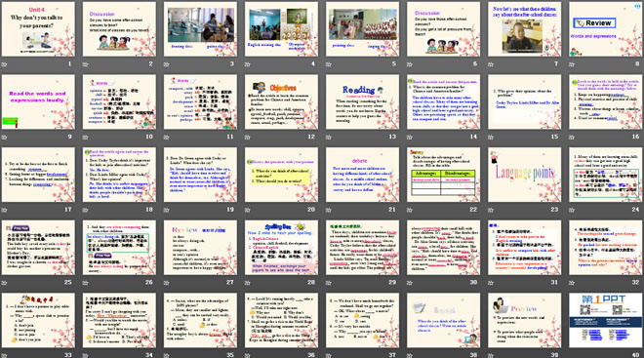Image resolution: width=644 pixels, height=358 pixels.
Task: Pick the debate slide thumbnail
Action: pyautogui.click(x=362, y=175)
